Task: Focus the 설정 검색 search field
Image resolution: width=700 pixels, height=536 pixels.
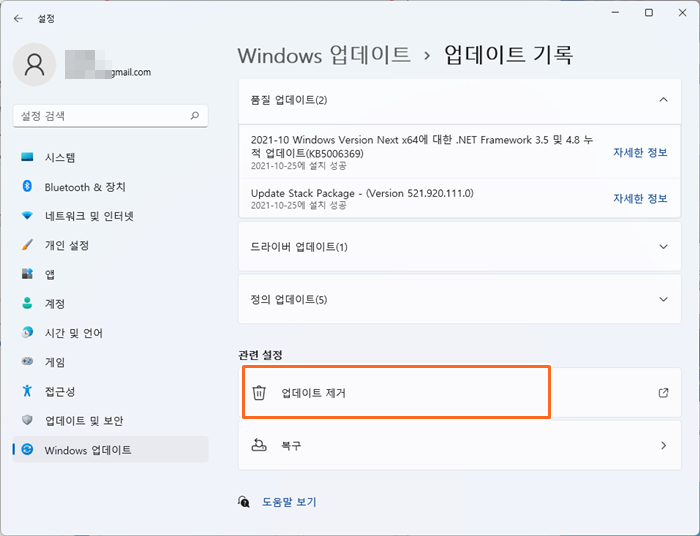Action: click(x=110, y=116)
